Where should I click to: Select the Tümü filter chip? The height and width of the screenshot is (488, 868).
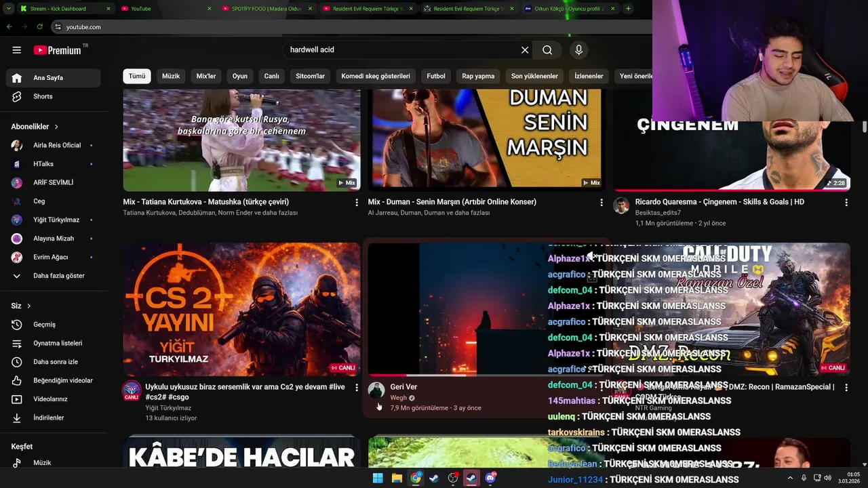tap(137, 76)
